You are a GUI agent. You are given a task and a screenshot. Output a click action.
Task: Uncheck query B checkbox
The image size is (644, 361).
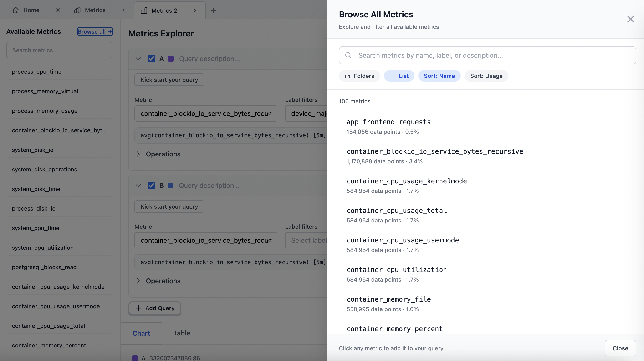coord(152,185)
